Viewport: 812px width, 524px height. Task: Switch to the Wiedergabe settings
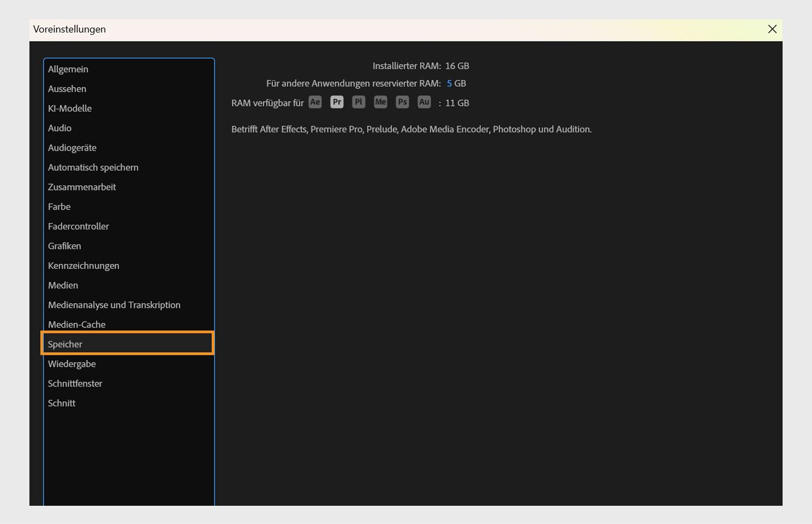[x=72, y=363]
